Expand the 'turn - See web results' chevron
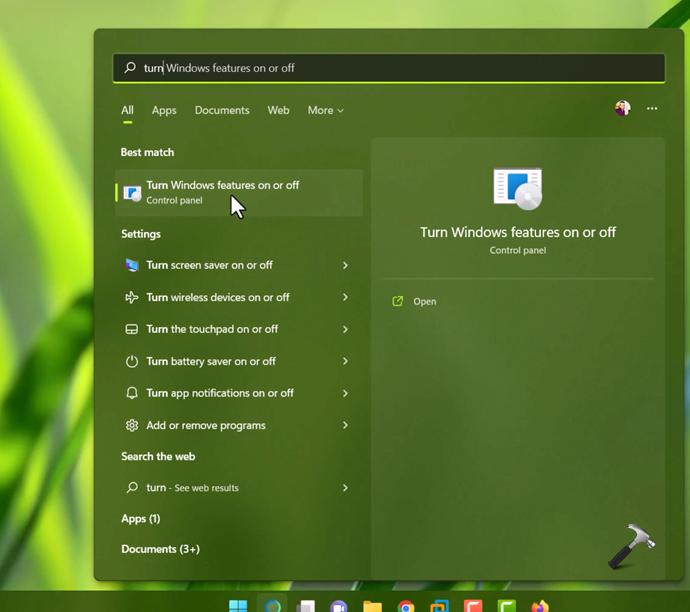This screenshot has width=690, height=612. [345, 487]
